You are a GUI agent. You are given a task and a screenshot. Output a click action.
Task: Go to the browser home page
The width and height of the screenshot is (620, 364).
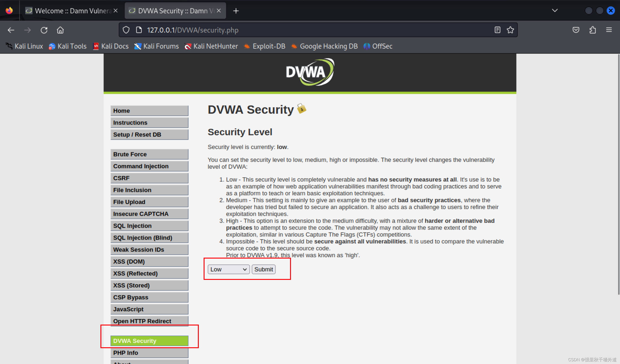(60, 30)
